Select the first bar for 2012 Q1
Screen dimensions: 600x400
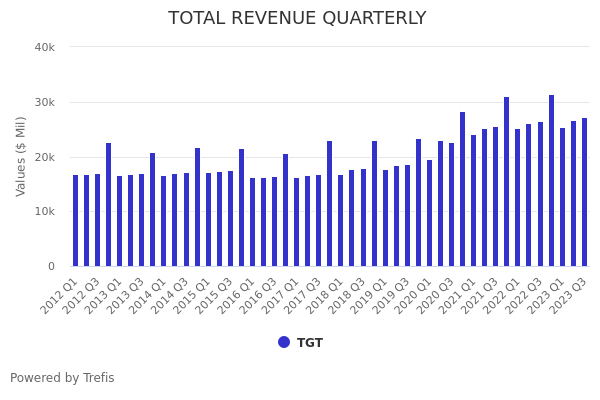point(75,220)
